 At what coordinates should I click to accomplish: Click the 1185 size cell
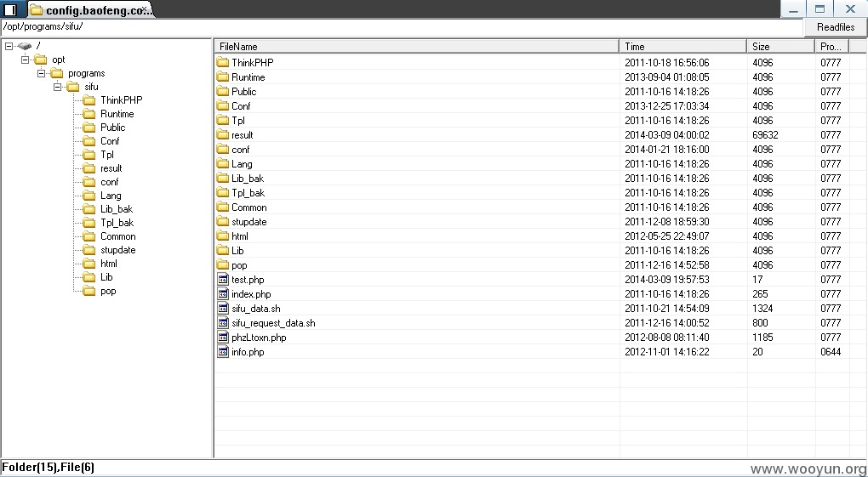[762, 337]
